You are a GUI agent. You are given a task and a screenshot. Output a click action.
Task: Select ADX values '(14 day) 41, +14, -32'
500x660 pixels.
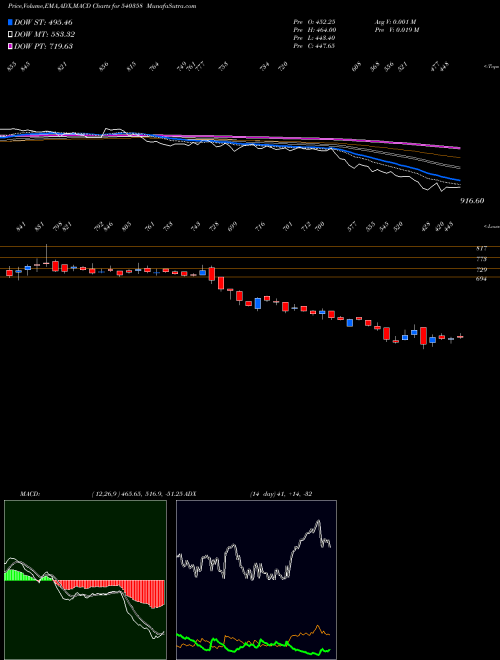tap(281, 494)
